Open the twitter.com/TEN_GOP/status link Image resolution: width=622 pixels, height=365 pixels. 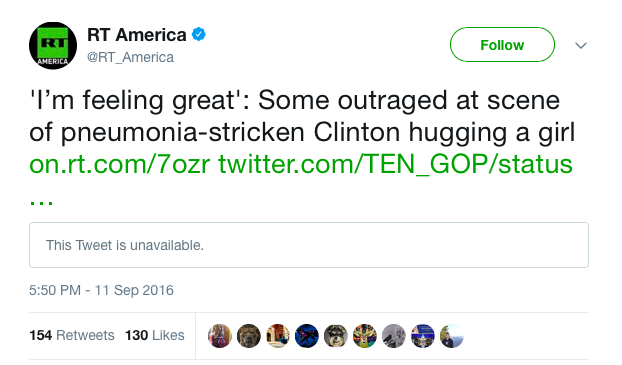(395, 163)
